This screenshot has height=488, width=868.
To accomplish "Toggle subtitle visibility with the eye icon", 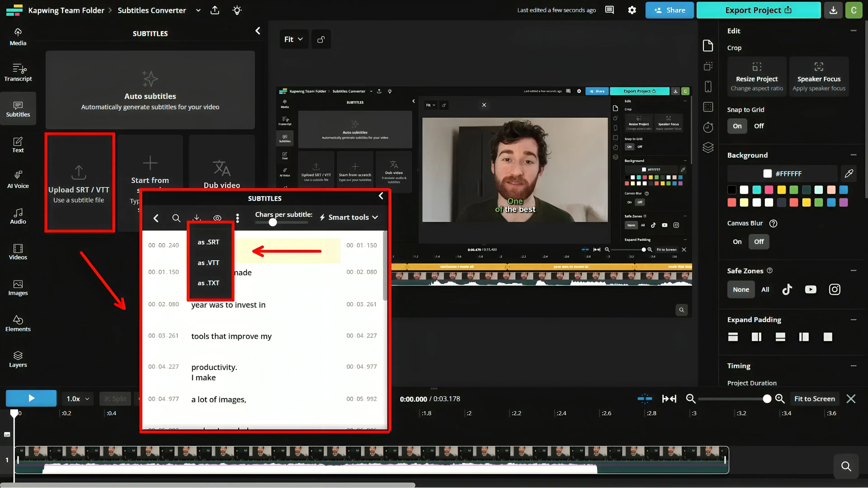I will tap(217, 218).
